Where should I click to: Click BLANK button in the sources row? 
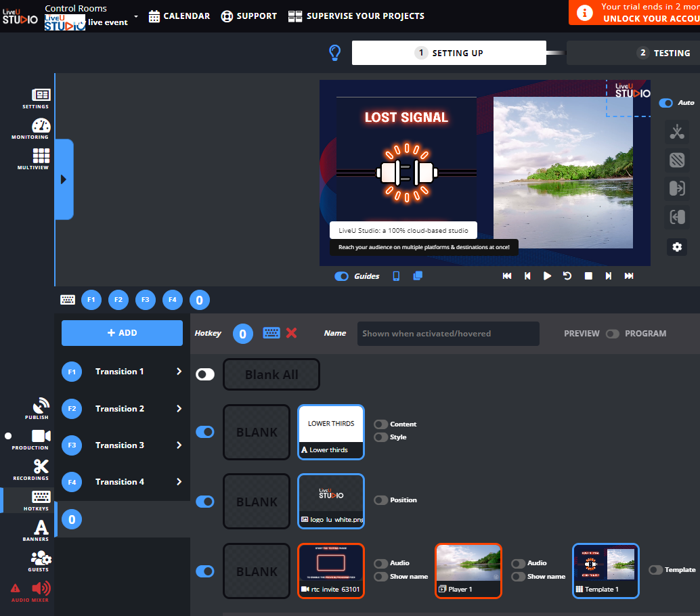click(257, 571)
